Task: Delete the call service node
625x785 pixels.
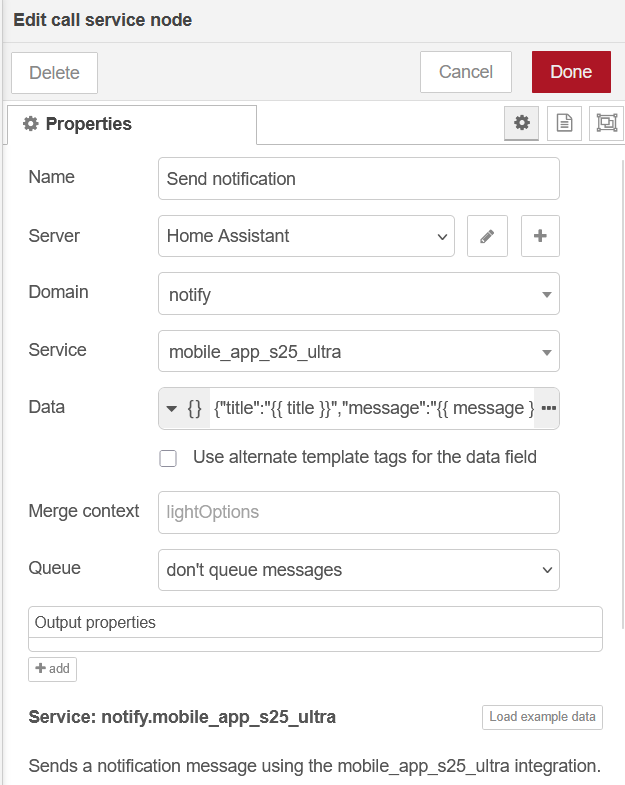Action: (54, 73)
